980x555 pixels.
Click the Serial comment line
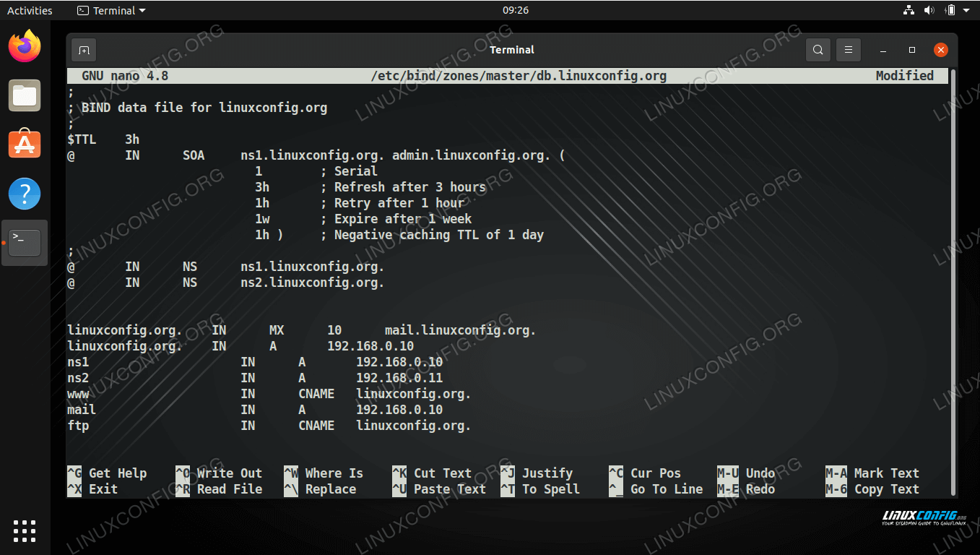316,171
